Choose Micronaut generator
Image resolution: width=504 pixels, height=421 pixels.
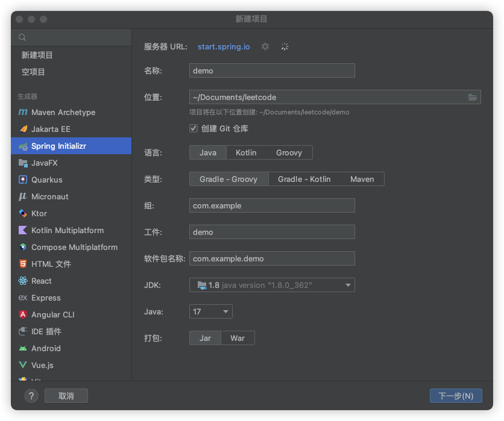coord(71,196)
